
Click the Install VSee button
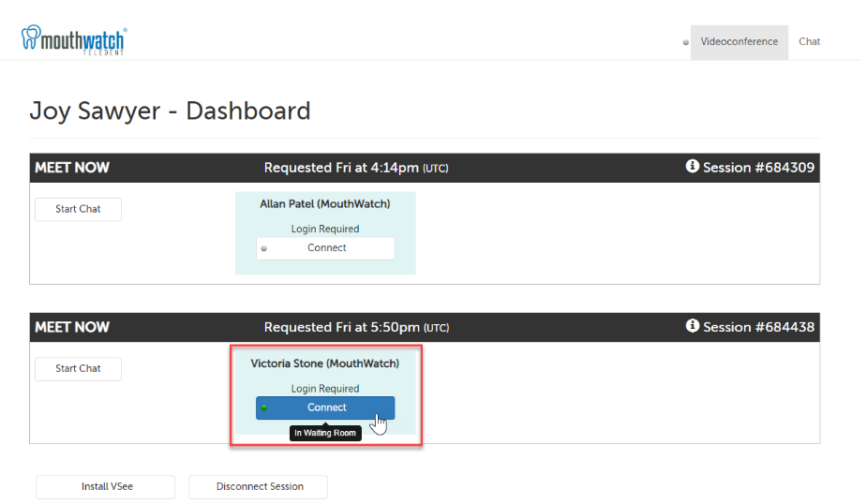(106, 487)
